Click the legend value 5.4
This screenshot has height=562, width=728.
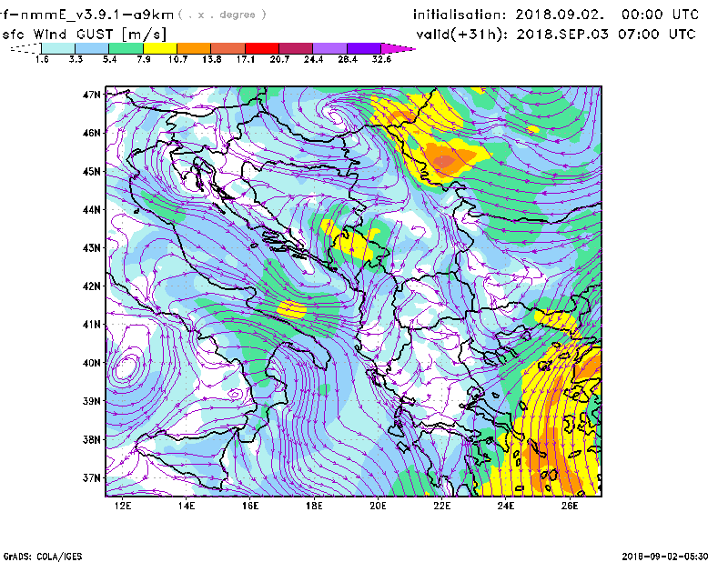[x=109, y=59]
